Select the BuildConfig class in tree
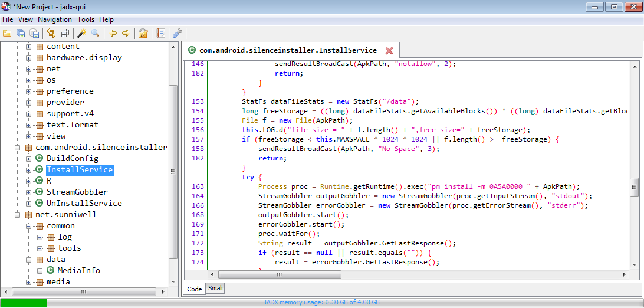644x308 pixels. point(73,159)
